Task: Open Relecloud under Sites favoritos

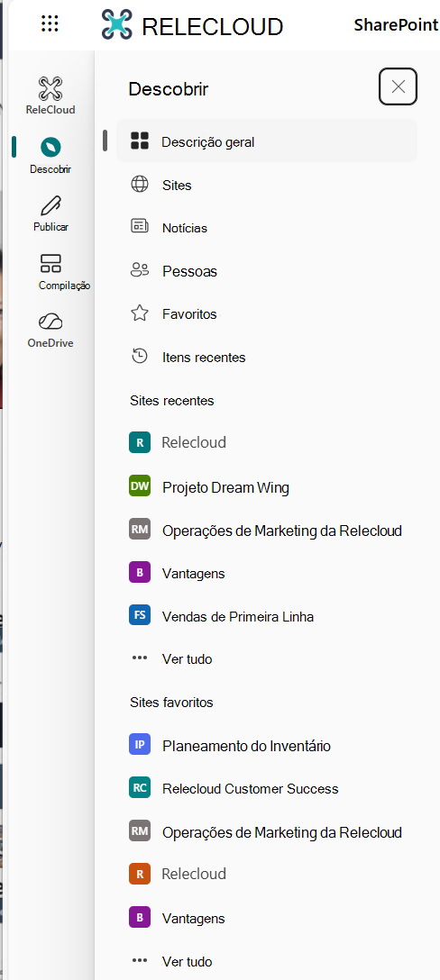Action: [x=267, y=874]
